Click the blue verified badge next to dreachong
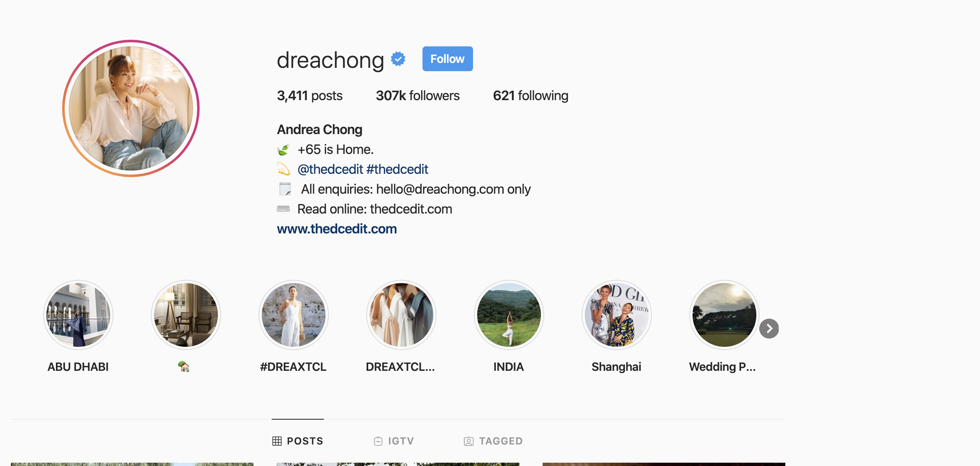 pyautogui.click(x=398, y=59)
